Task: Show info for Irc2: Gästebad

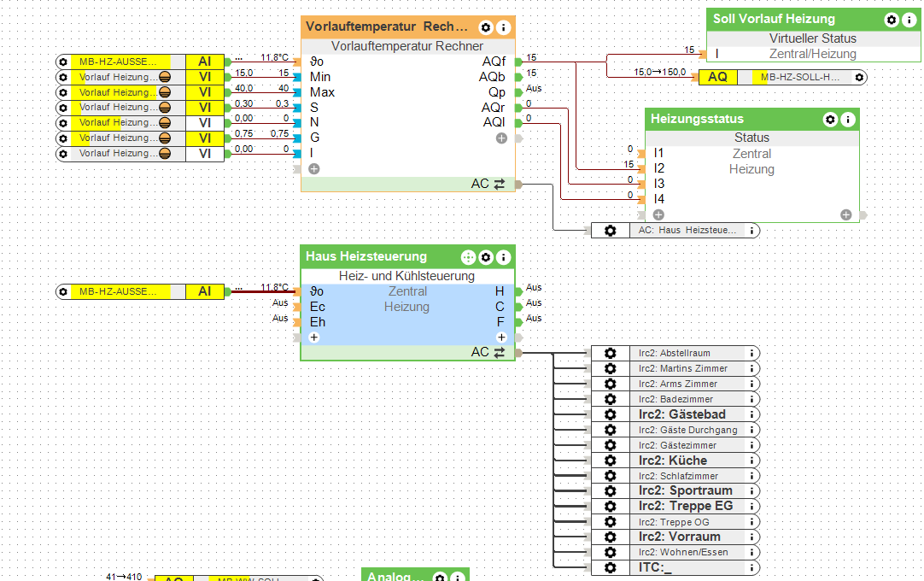Action: click(752, 414)
